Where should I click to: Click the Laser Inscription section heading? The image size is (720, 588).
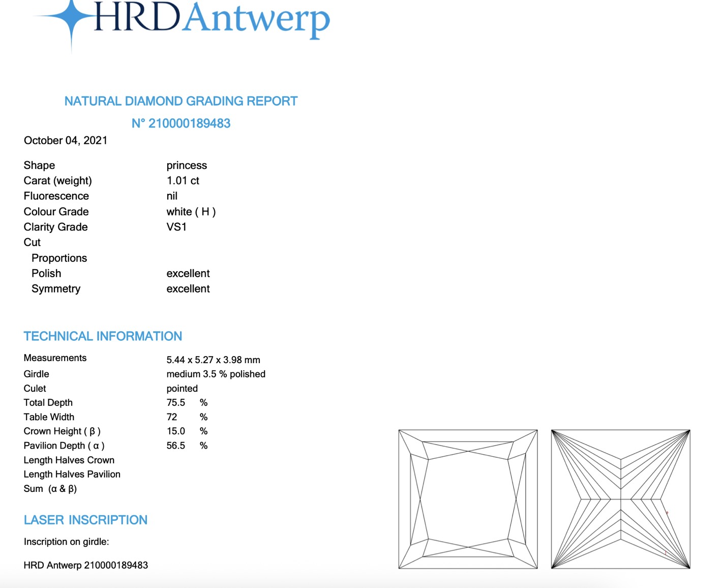click(85, 520)
